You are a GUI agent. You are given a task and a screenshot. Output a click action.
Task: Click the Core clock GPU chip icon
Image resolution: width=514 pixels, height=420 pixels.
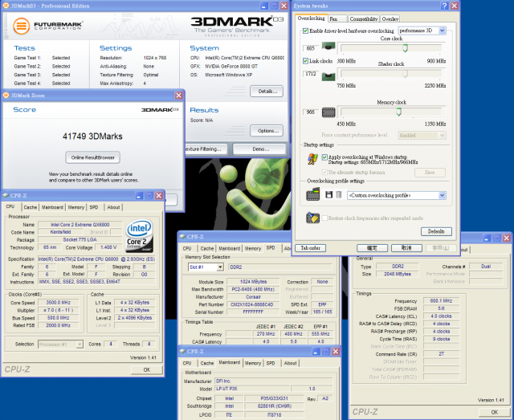[x=328, y=47]
